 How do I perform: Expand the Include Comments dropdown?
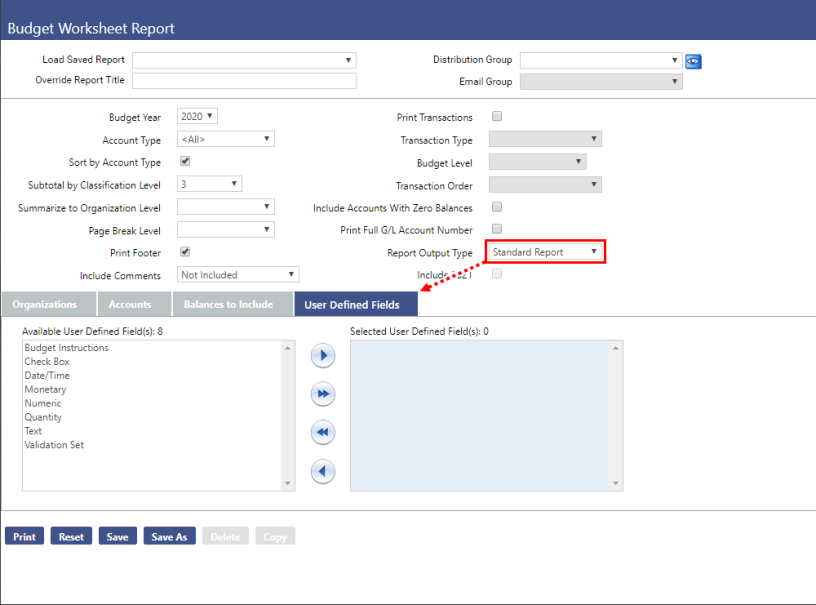[238, 274]
